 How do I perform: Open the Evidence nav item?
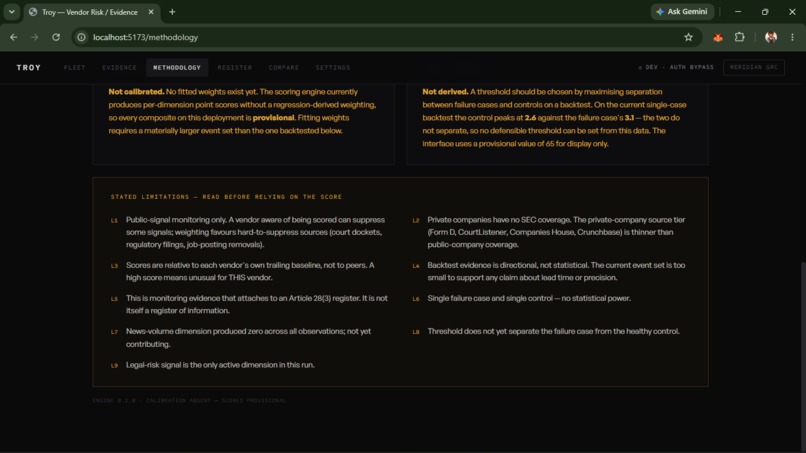[119, 67]
